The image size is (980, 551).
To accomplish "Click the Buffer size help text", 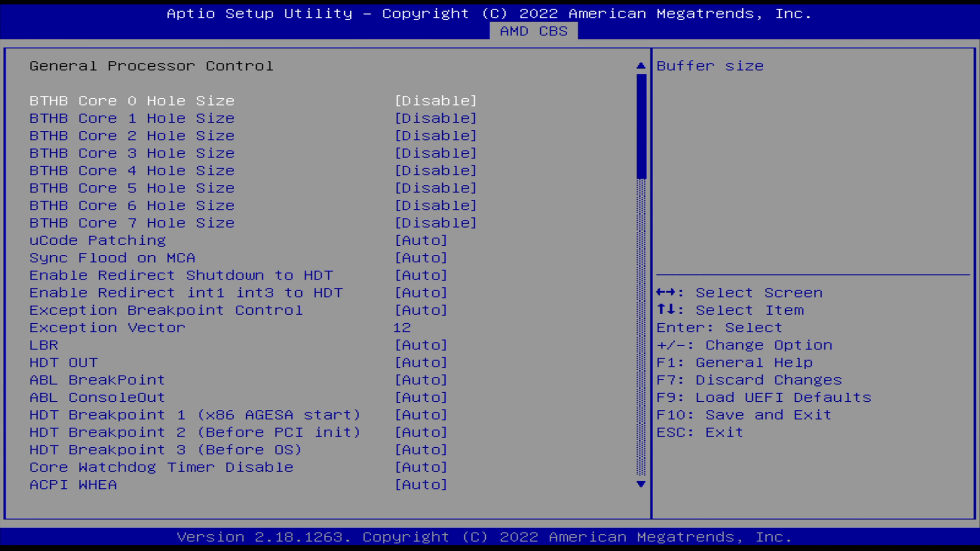I will (x=710, y=66).
